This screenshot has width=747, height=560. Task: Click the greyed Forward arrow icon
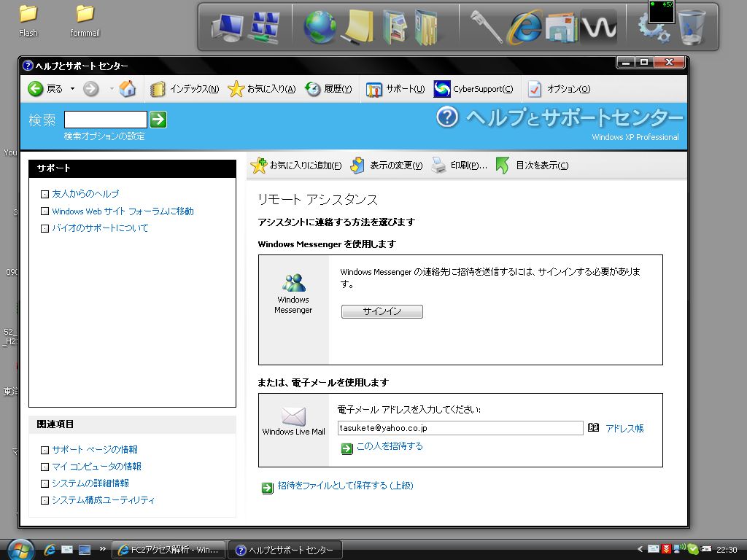(x=91, y=88)
